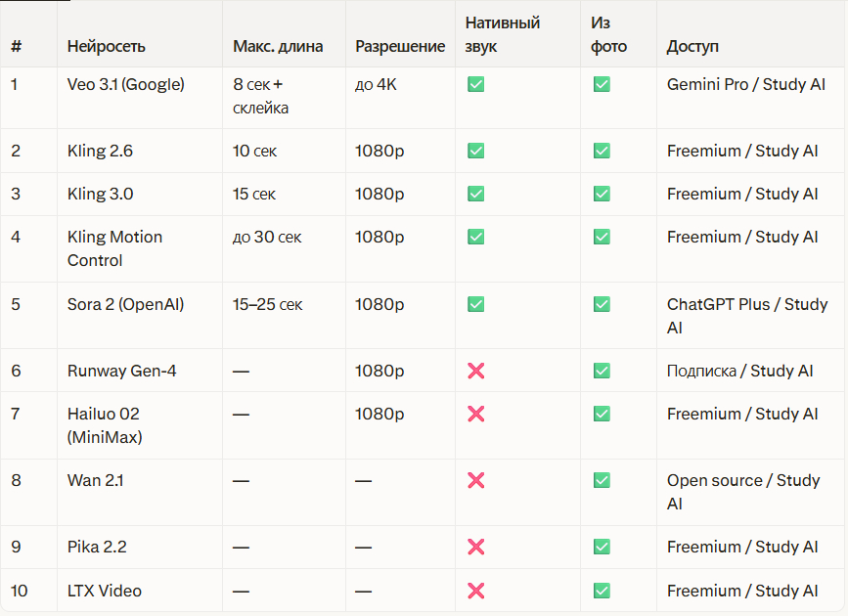Click LTX Video from-photo checkmark
Screen dimensions: 848x616
click(602, 591)
